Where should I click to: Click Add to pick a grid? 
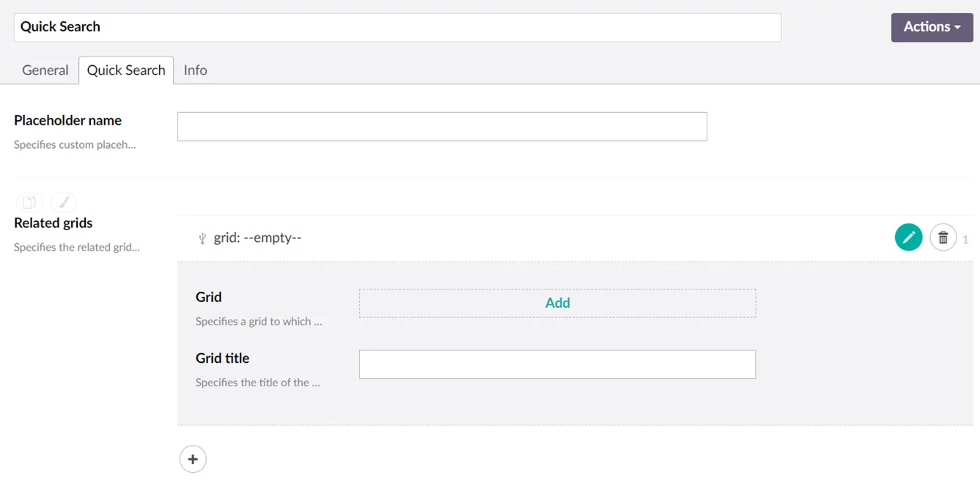tap(557, 303)
